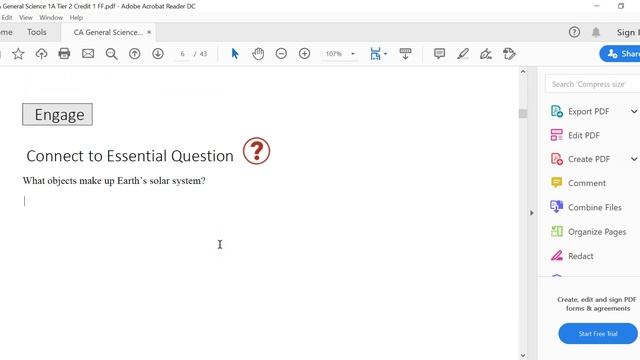
Task: Open fit page options dropdown arrow
Action: coord(385,54)
